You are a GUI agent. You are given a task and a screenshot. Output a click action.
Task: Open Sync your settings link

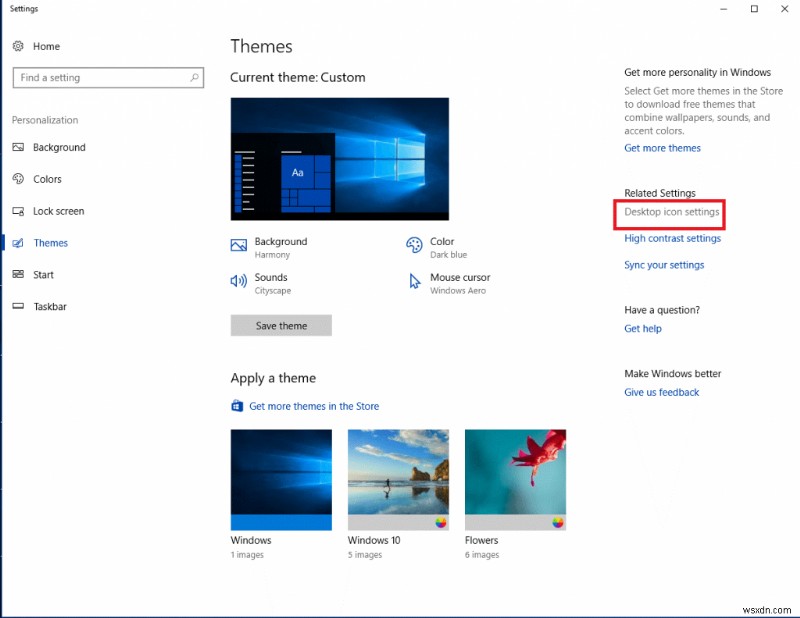pyautogui.click(x=664, y=265)
